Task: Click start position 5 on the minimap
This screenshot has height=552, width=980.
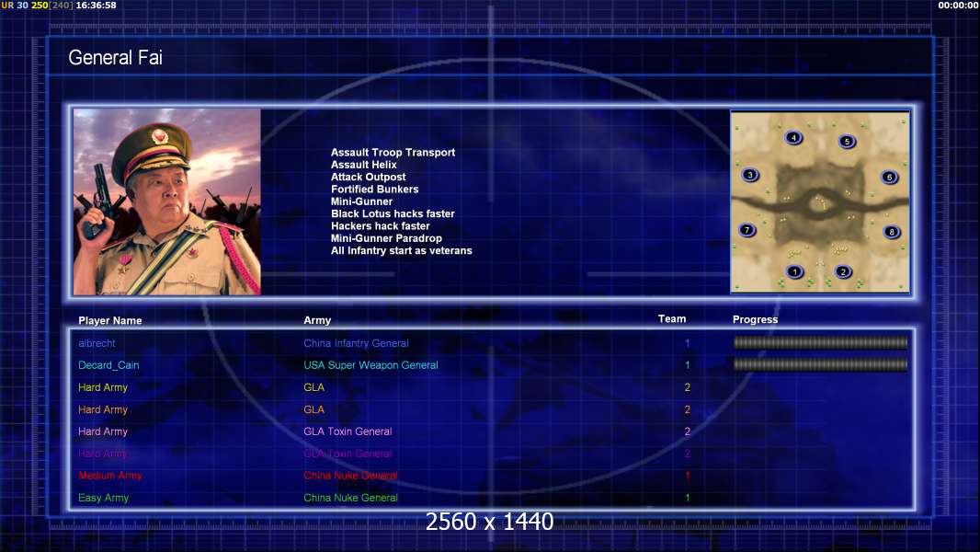Action: coord(847,142)
